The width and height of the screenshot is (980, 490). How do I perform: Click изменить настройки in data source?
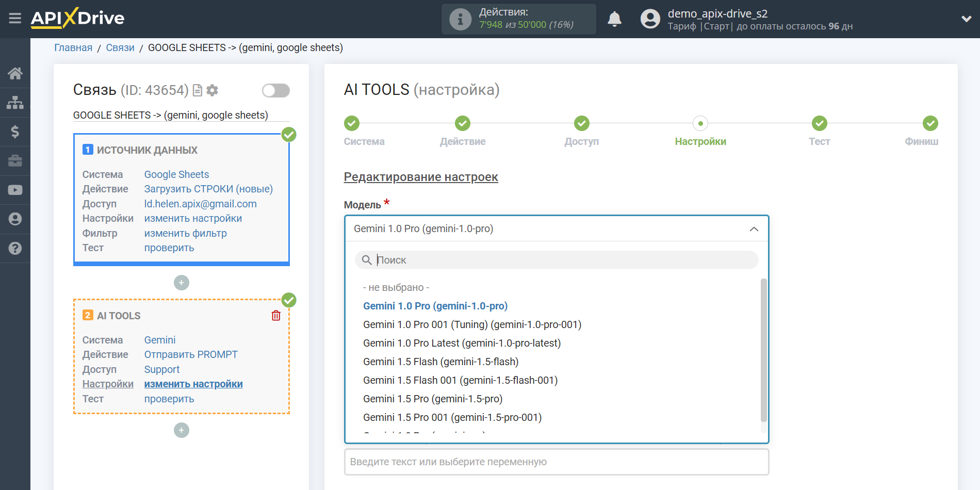[193, 218]
